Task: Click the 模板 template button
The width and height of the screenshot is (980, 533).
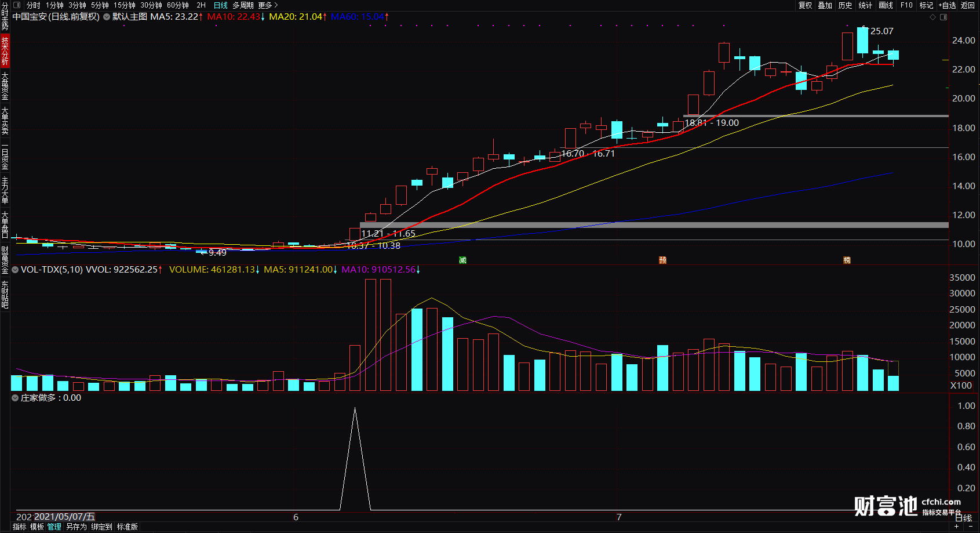Action: (x=37, y=527)
